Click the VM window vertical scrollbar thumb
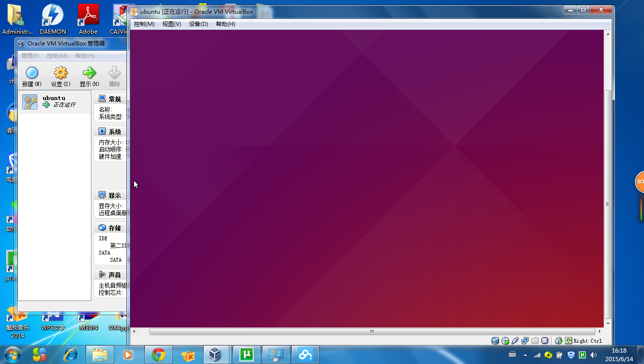This screenshot has width=644, height=364. click(608, 204)
